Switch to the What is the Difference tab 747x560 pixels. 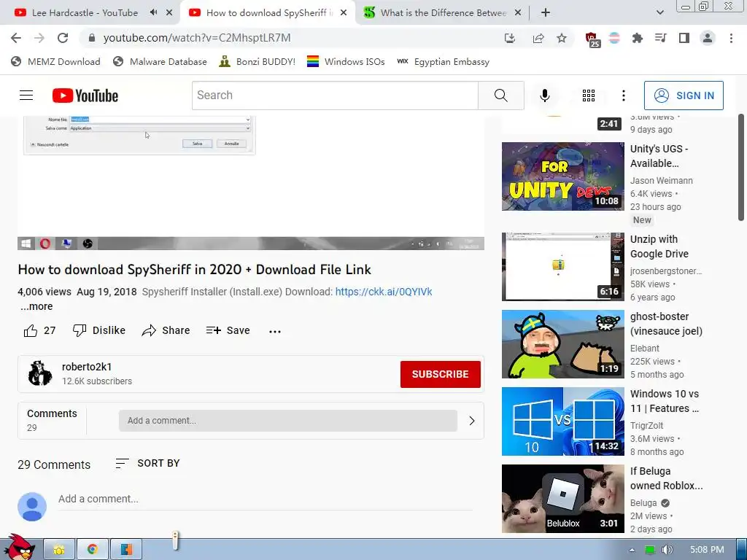pyautogui.click(x=443, y=13)
